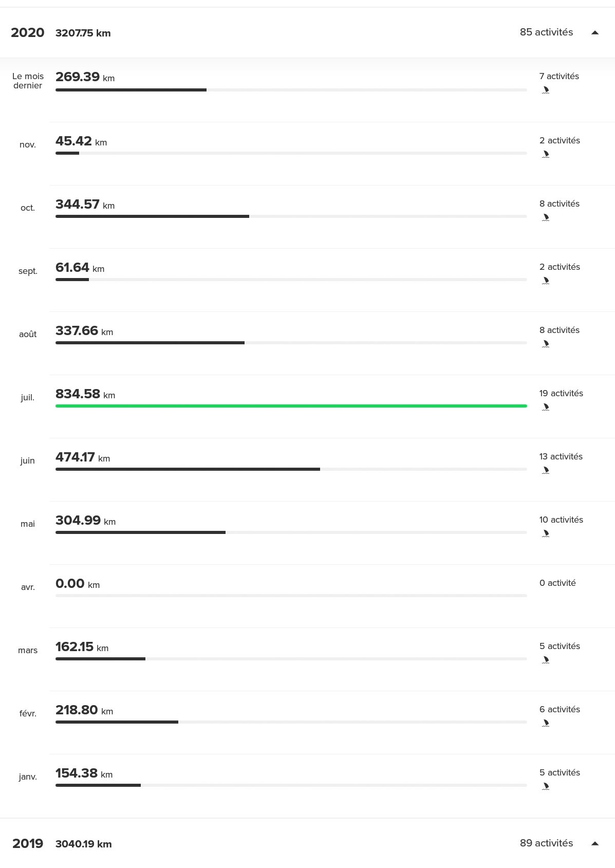
Task: Click windsurf icon in mai row
Action: 546,533
